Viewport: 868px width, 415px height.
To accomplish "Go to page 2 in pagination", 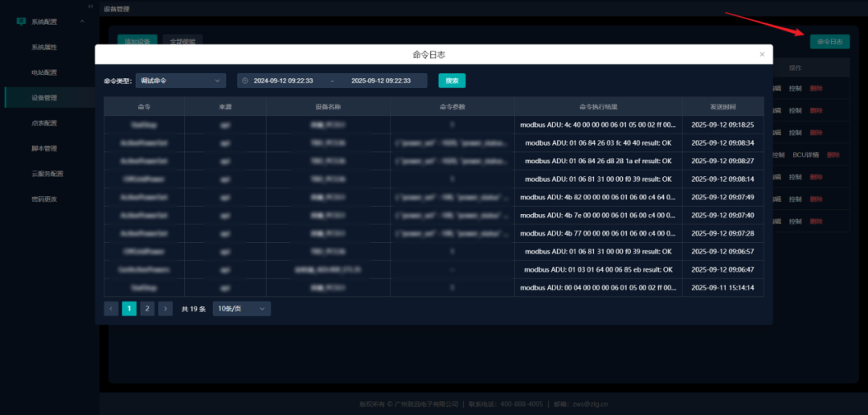I will click(147, 309).
